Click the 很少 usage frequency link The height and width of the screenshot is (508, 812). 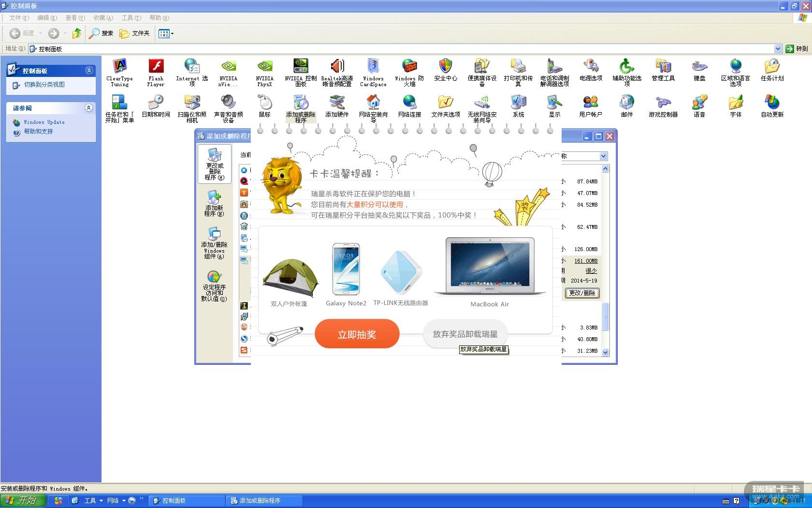tap(591, 271)
